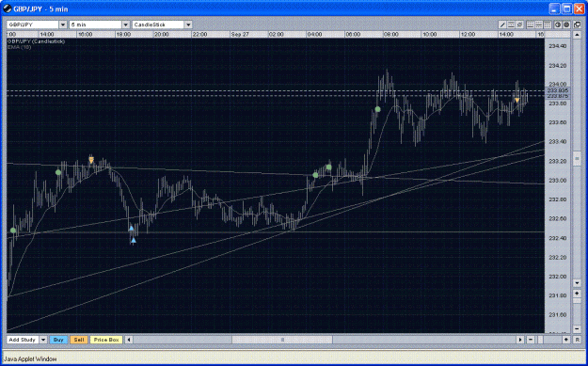Open the GBP/JPY symbol dropdown
588x366 pixels.
click(x=63, y=24)
